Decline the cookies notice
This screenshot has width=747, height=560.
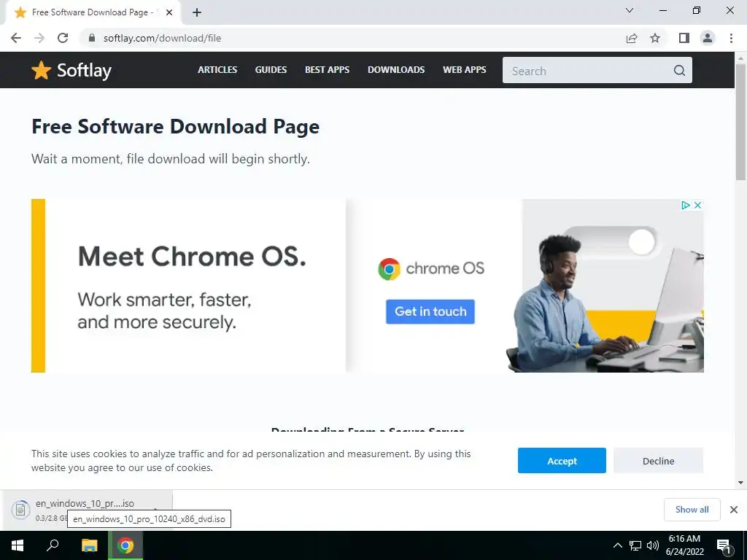(658, 461)
